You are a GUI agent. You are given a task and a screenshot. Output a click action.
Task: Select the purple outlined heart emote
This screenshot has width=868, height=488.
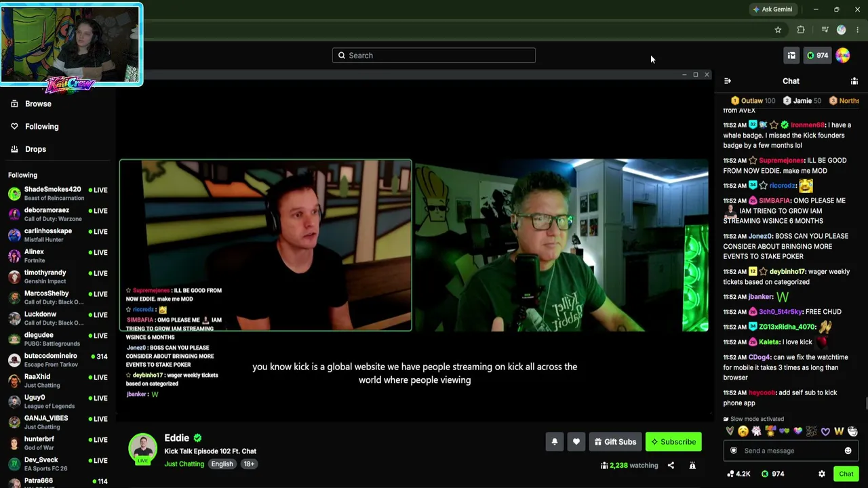click(x=825, y=431)
